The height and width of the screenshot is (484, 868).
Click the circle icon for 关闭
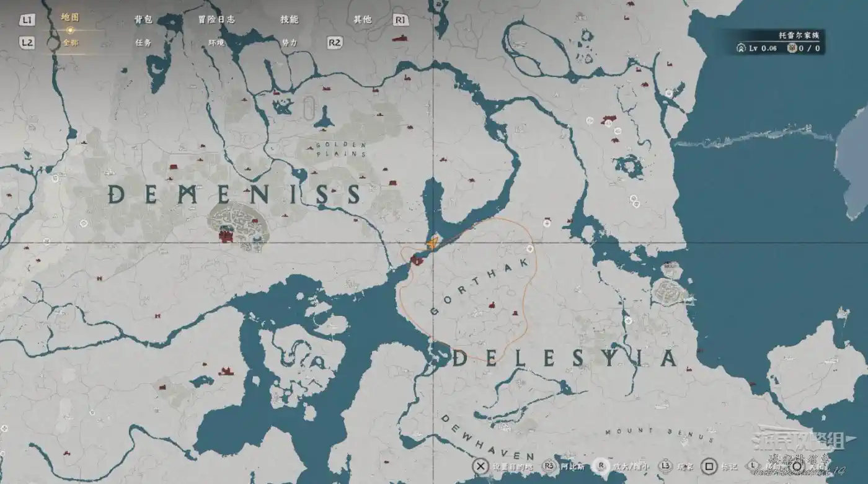click(x=797, y=466)
